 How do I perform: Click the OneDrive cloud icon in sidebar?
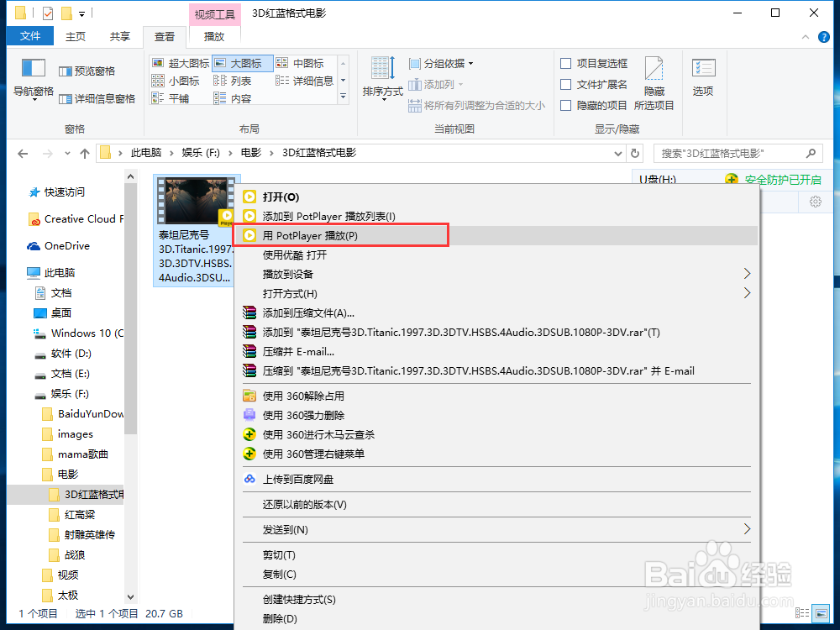coord(34,246)
